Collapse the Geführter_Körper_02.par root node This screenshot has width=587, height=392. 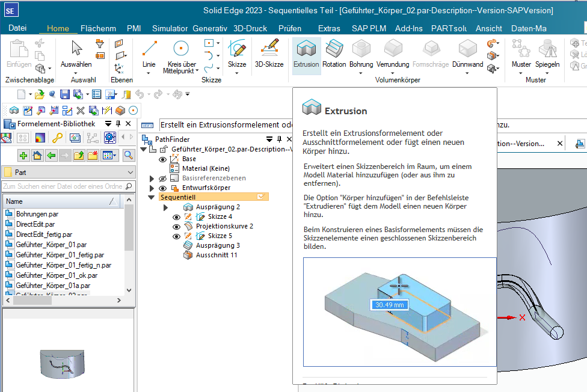[x=143, y=149]
